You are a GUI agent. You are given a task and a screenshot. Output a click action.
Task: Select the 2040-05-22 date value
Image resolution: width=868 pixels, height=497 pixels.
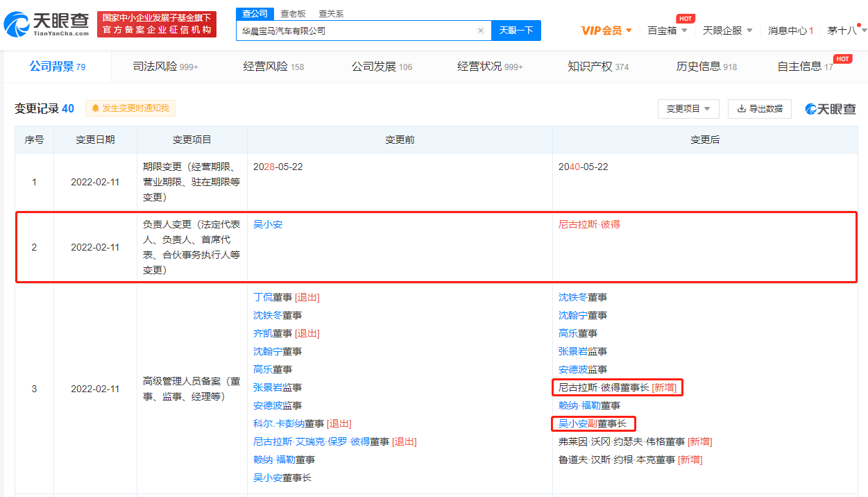[584, 167]
